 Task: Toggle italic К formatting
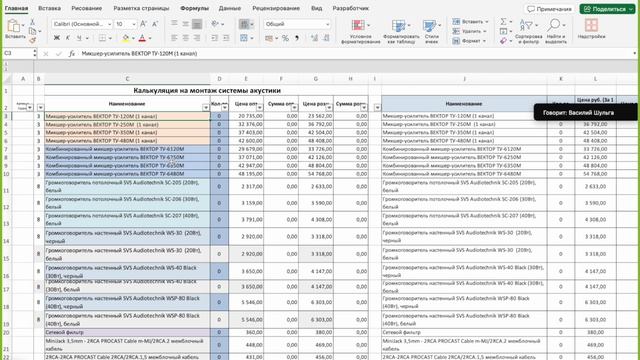68,38
